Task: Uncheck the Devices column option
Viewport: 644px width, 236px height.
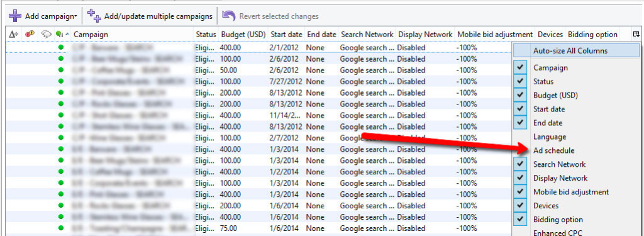Action: point(520,206)
